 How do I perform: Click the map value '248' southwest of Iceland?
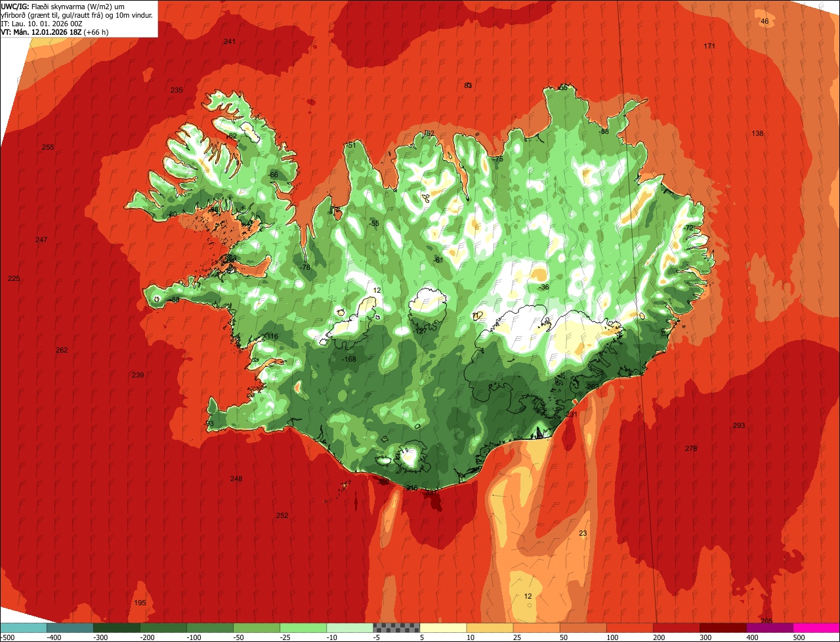point(236,479)
